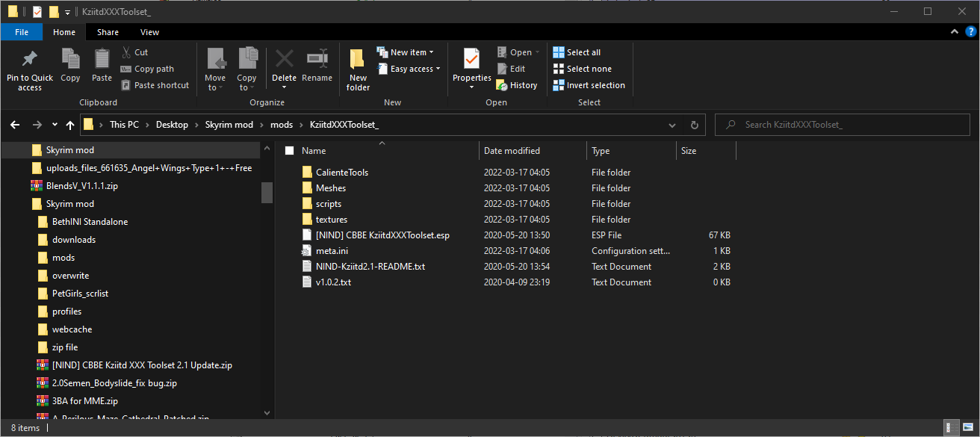Click Paste shortcut command
The height and width of the screenshot is (437, 980).
(155, 85)
